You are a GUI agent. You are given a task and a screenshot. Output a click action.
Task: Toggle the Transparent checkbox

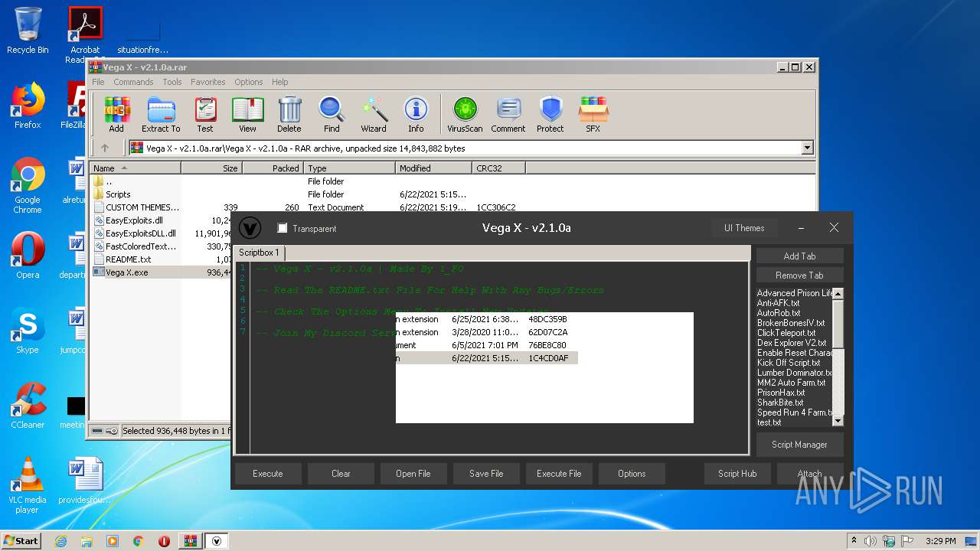pos(282,228)
